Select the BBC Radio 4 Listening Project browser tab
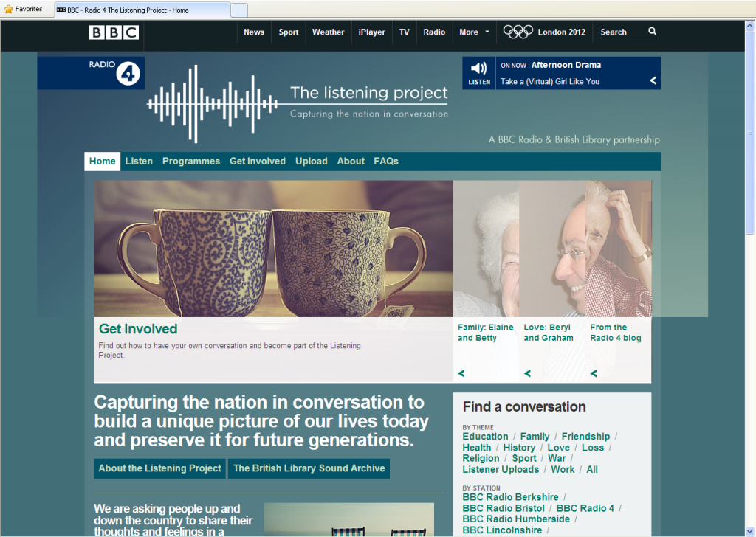The image size is (756, 537). 142,10
